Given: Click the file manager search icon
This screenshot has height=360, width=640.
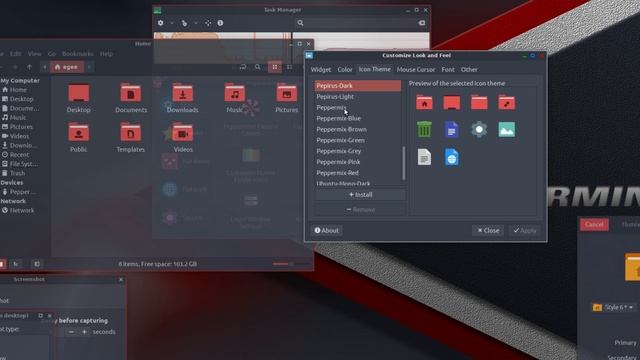Looking at the screenshot, I should (x=258, y=67).
